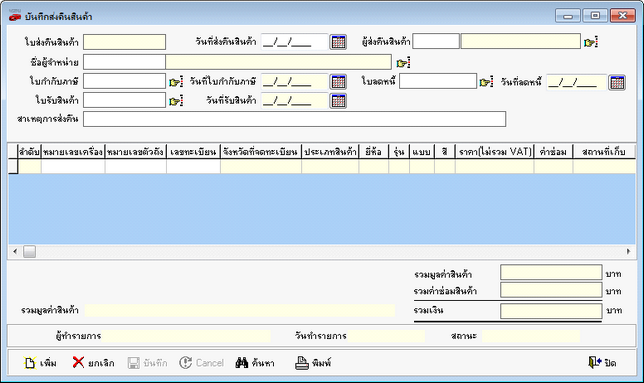Select the ค่าซ่อม column header
Viewport: 644px width, 383px height.
(x=553, y=152)
